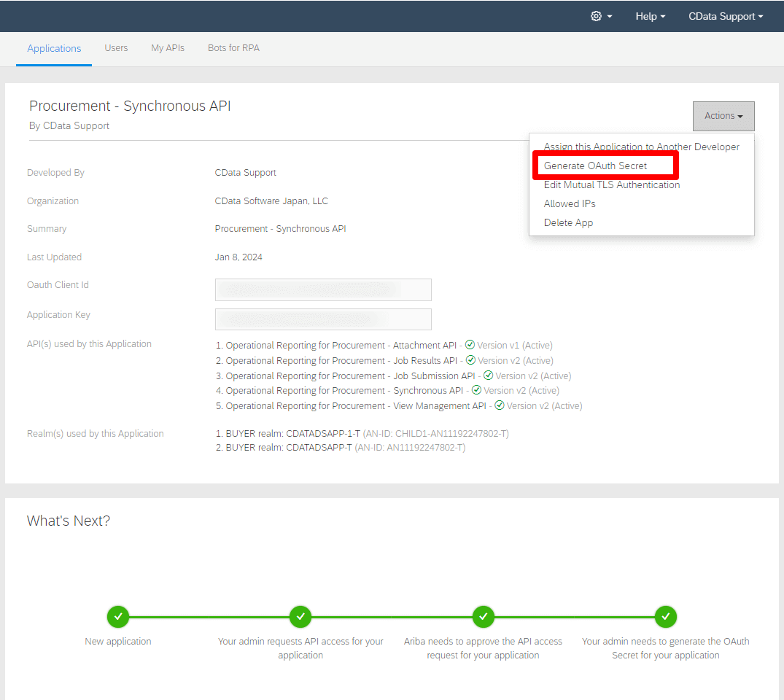The image size is (784, 700).
Task: Click the Oauth Client Id field
Action: tap(323, 290)
